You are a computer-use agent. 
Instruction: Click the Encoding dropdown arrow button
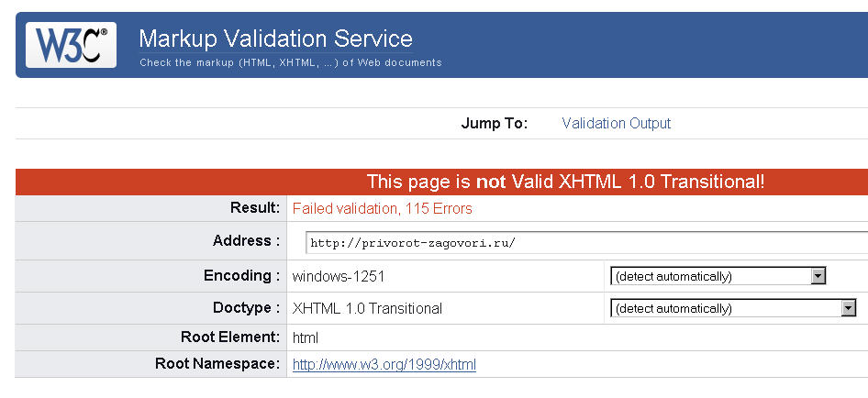pos(818,276)
